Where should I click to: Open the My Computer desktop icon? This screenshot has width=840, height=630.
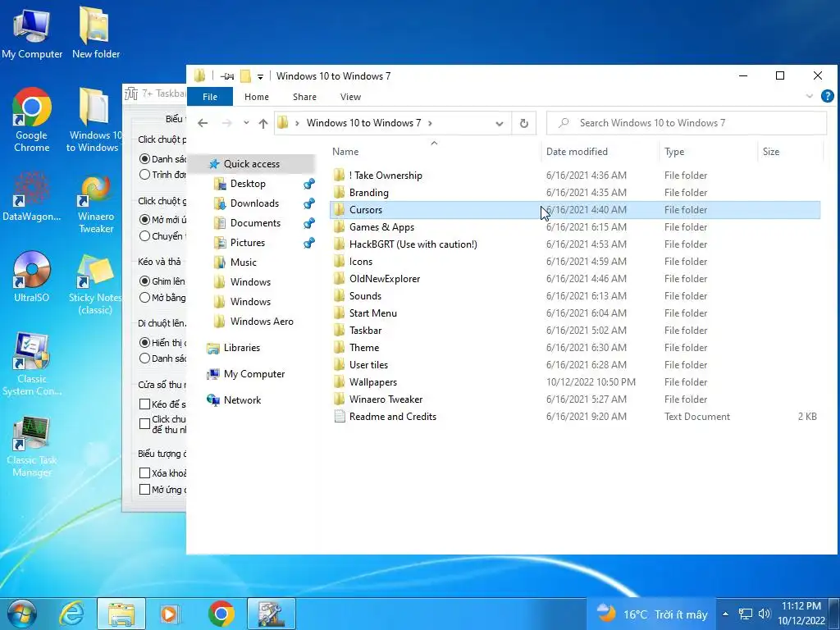(32, 33)
